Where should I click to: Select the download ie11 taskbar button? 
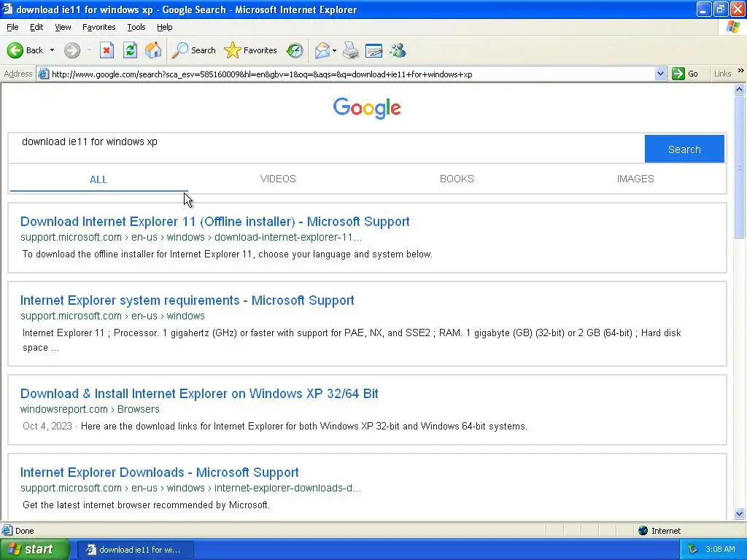tap(135, 550)
